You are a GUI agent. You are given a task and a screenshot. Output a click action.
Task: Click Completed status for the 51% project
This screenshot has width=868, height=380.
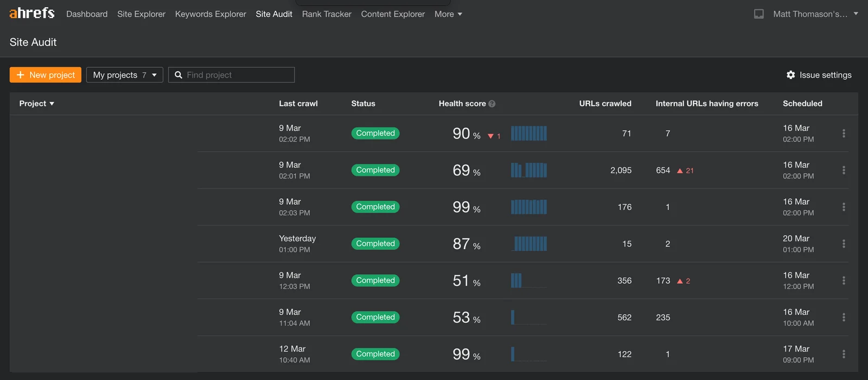click(375, 281)
